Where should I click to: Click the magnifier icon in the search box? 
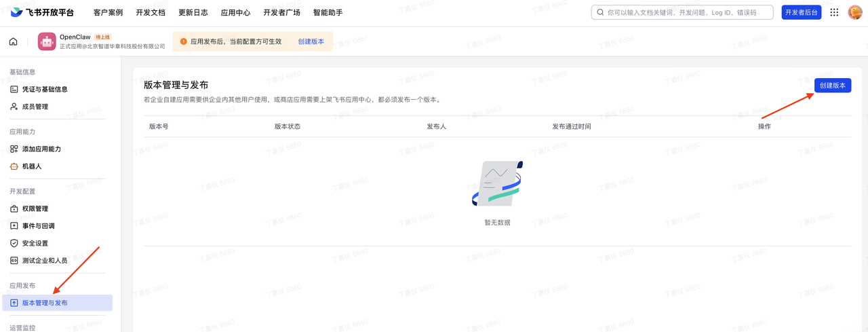599,12
